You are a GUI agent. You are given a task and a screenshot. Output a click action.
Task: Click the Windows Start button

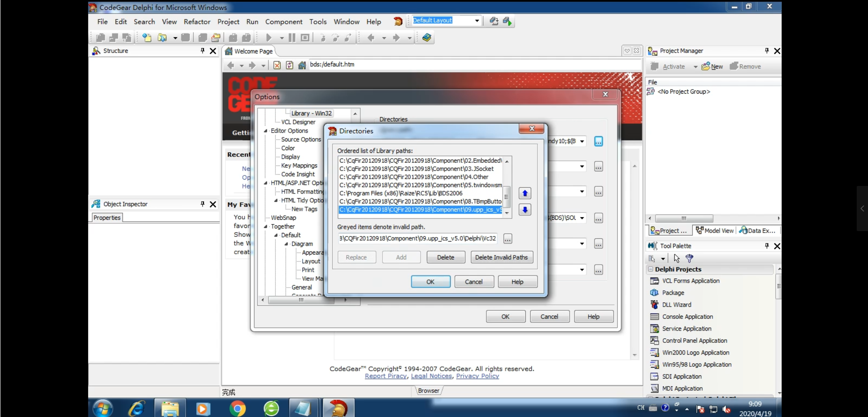(x=103, y=408)
